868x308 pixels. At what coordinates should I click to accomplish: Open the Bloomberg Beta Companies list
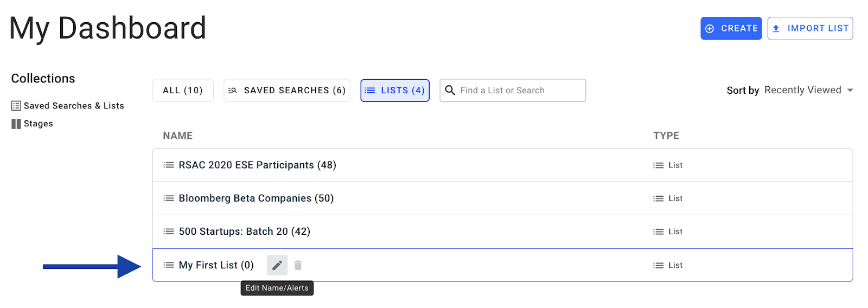(256, 198)
